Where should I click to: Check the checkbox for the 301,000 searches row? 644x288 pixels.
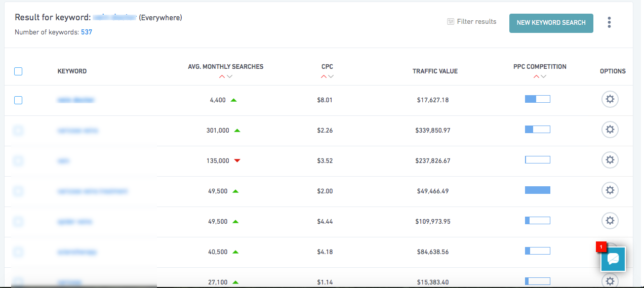click(x=18, y=131)
